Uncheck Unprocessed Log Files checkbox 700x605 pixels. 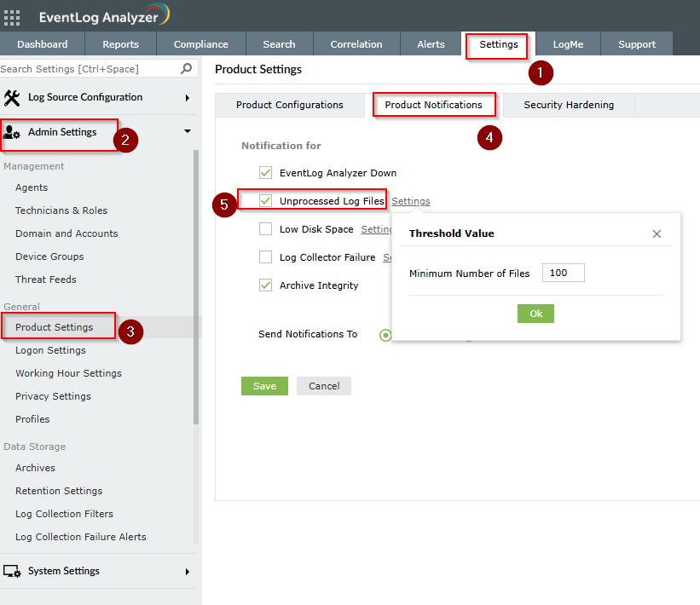coord(266,201)
